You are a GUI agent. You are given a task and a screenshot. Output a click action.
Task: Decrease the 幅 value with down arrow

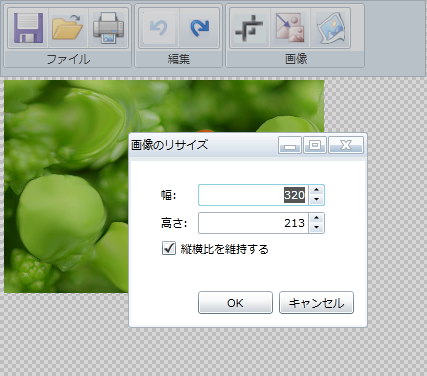pyautogui.click(x=316, y=200)
